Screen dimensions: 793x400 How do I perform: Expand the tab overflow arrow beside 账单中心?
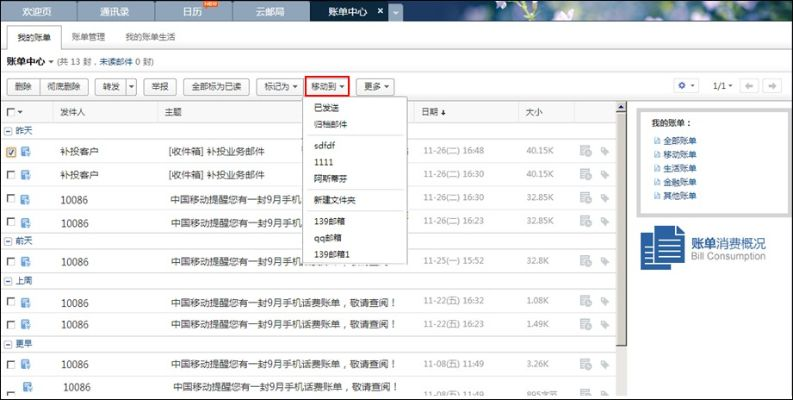(x=396, y=12)
